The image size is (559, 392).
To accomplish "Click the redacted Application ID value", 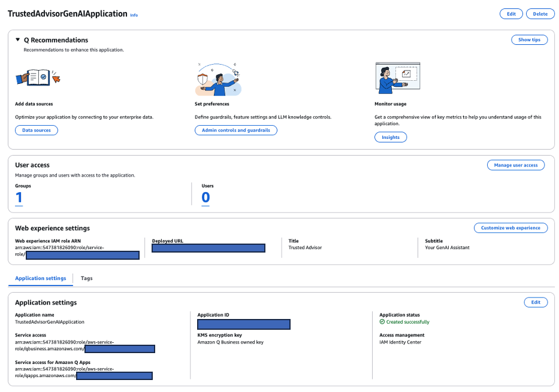I will [x=244, y=324].
